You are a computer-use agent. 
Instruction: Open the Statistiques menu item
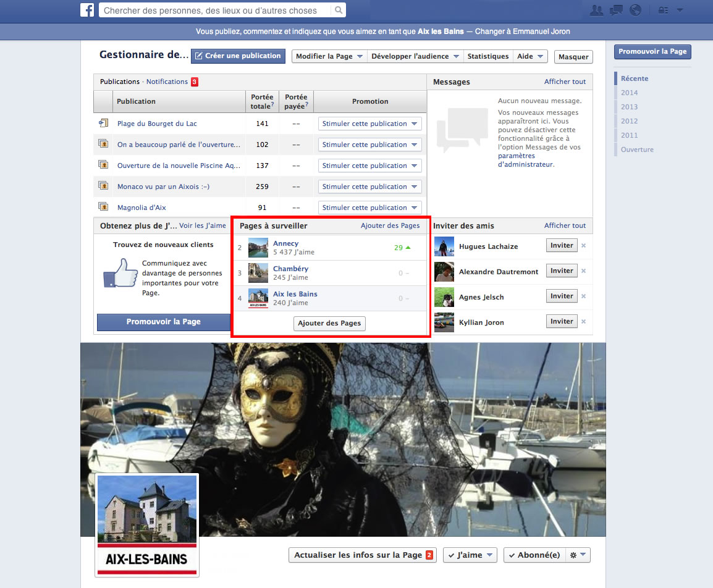tap(487, 56)
